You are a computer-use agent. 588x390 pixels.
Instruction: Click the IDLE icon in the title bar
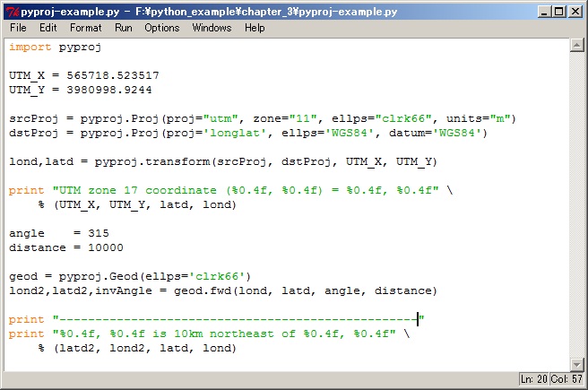12,11
